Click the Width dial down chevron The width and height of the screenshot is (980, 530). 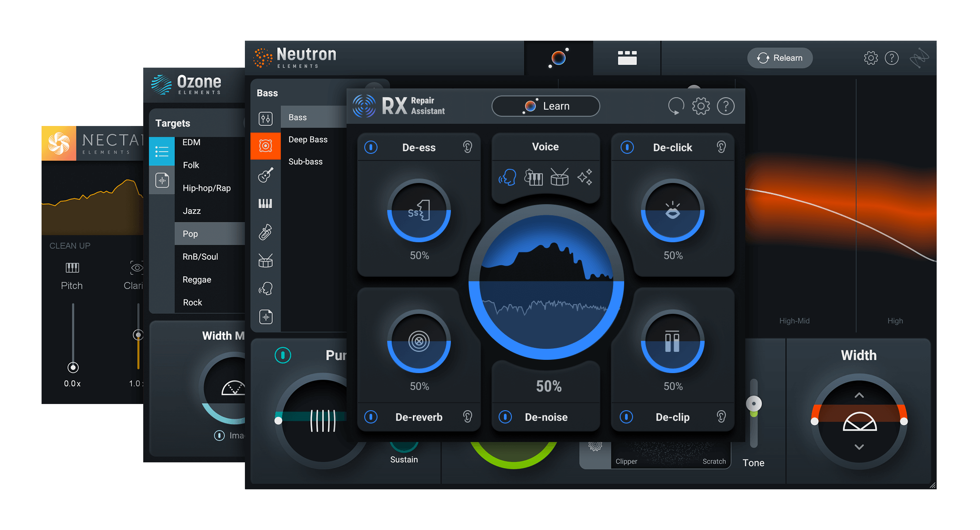pyautogui.click(x=859, y=447)
